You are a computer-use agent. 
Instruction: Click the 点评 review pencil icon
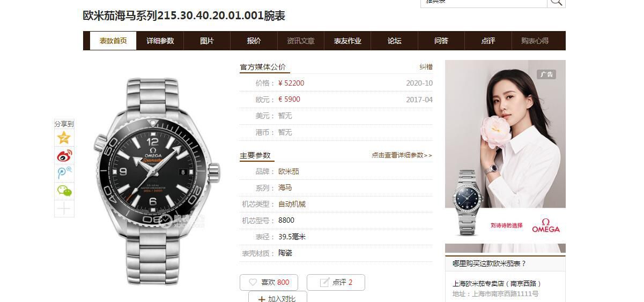coord(324,282)
